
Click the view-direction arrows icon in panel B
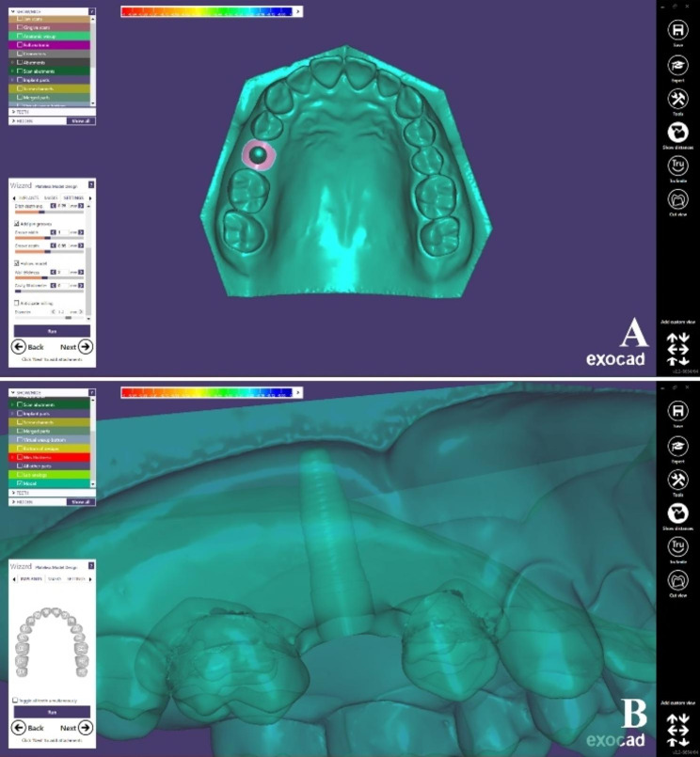coord(677,730)
